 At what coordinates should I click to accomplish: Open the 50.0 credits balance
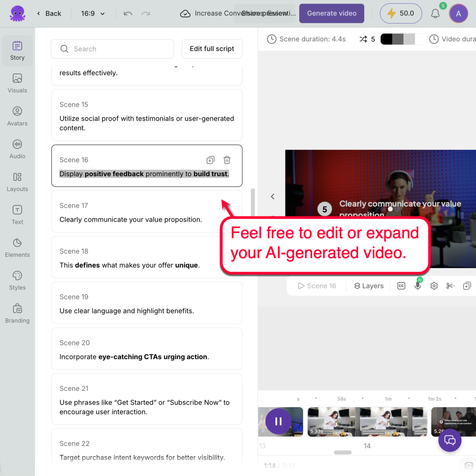[401, 13]
